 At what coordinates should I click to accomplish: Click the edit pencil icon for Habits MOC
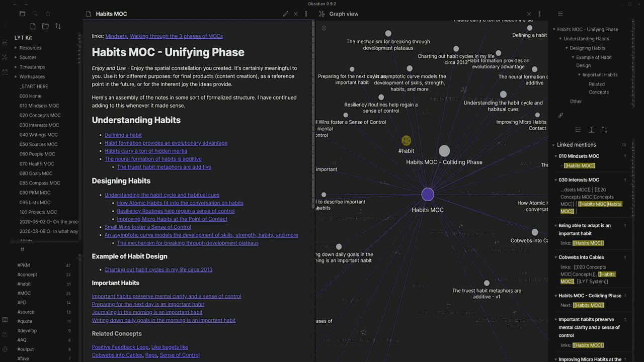[x=286, y=14]
